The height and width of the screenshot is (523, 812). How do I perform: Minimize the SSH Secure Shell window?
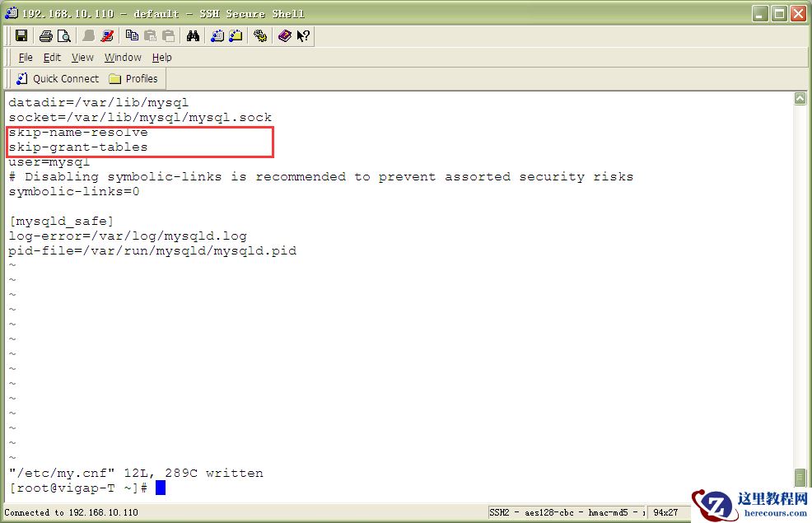pyautogui.click(x=759, y=13)
